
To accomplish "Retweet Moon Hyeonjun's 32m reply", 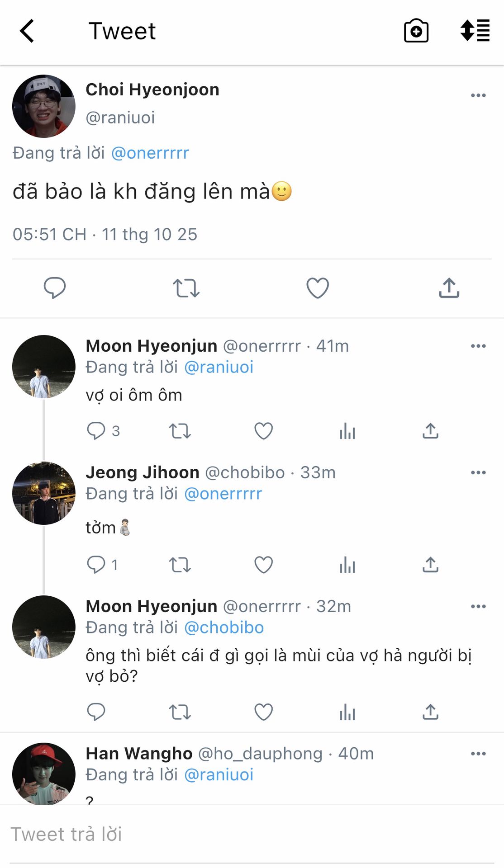I will click(x=180, y=712).
